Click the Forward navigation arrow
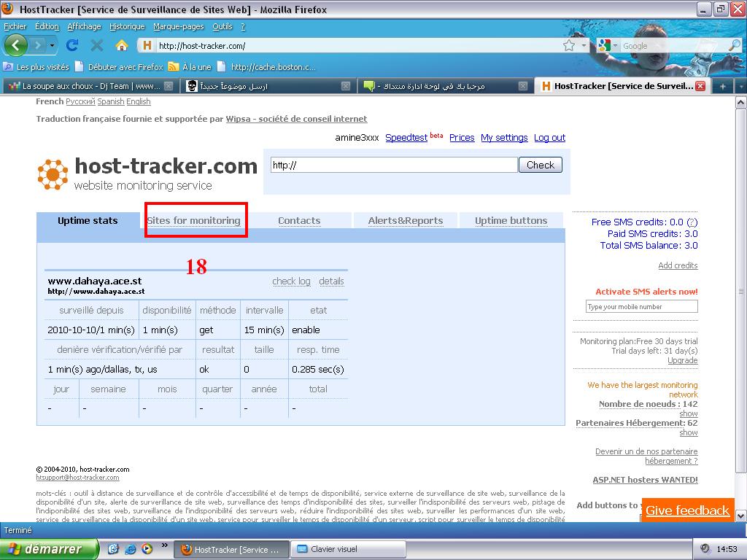747x560 pixels. click(38, 46)
